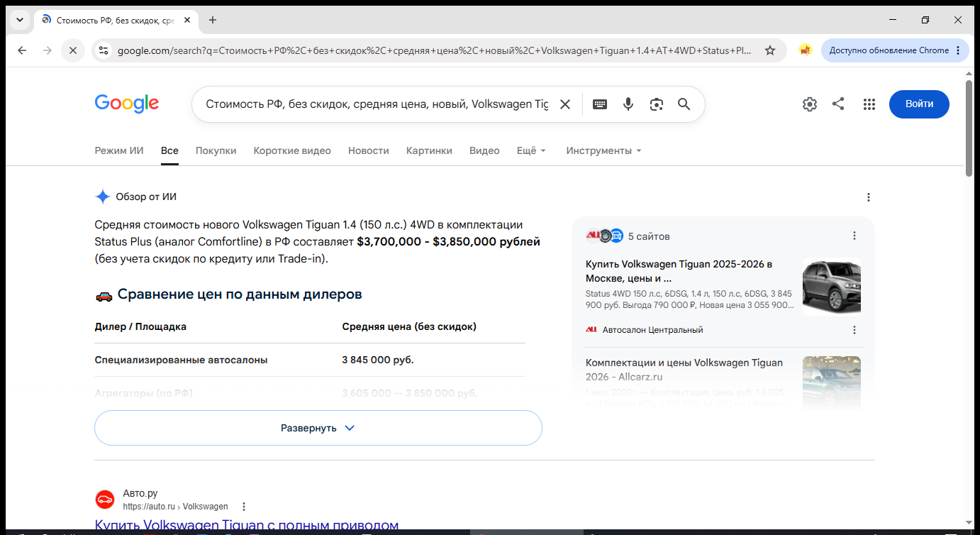Switch to the 'Видео' tab

(x=484, y=150)
